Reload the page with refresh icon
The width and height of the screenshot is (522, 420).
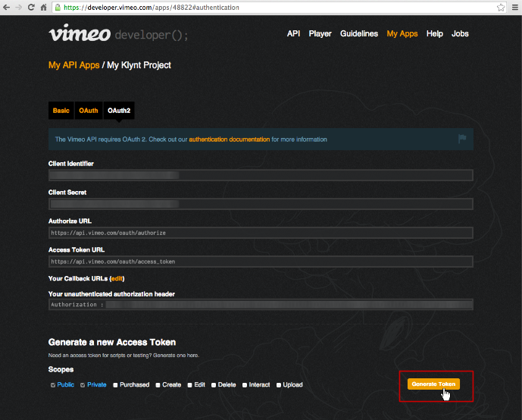pyautogui.click(x=31, y=8)
